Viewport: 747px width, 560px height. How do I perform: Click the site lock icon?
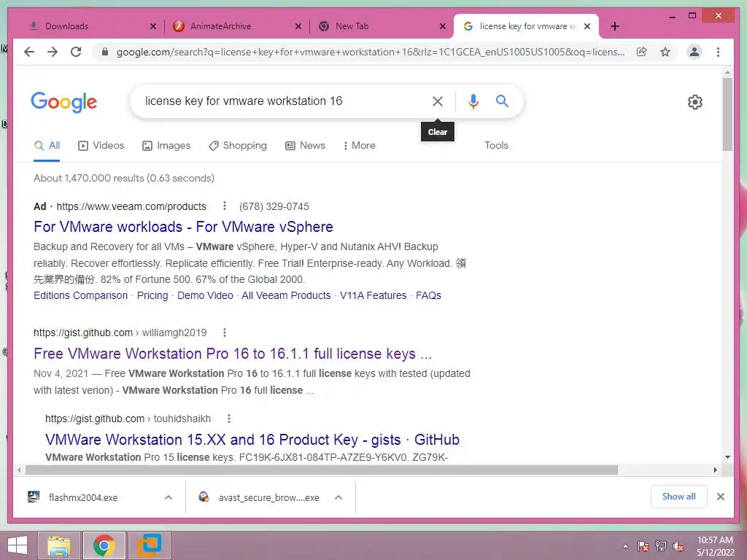tap(105, 52)
